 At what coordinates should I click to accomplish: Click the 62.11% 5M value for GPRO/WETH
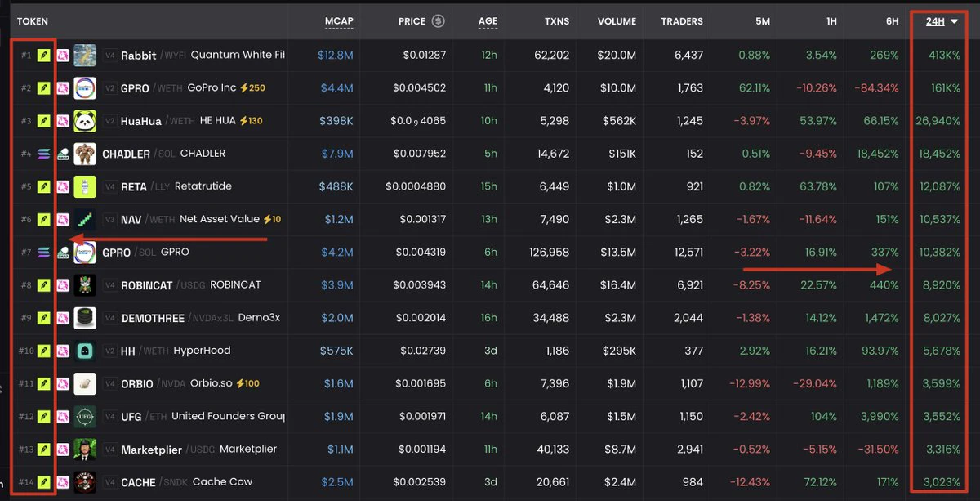tap(753, 88)
